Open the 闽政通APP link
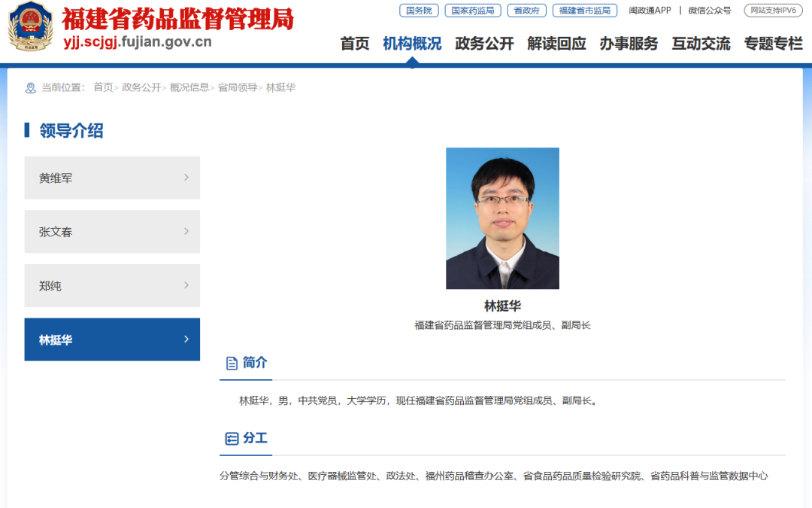Image resolution: width=812 pixels, height=508 pixels. click(650, 11)
